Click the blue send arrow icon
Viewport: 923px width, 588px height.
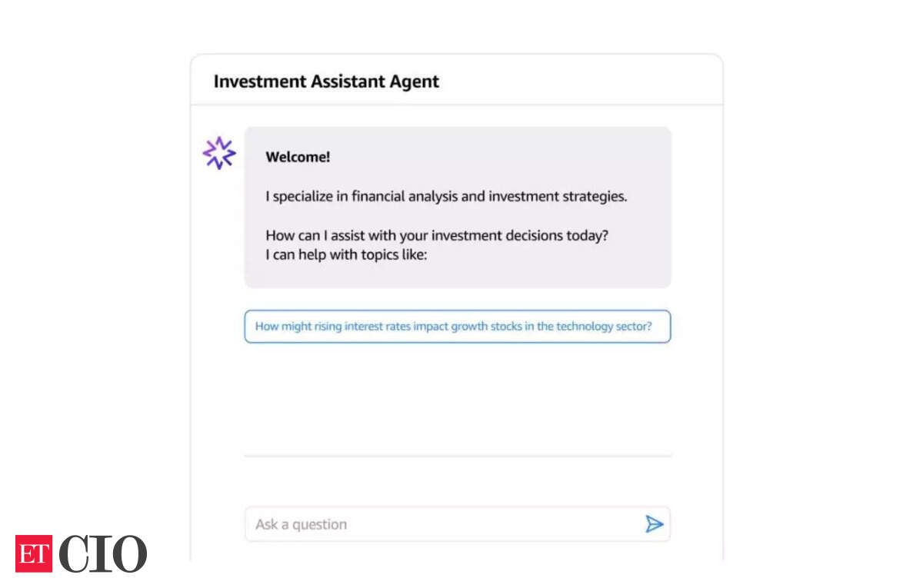[654, 524]
